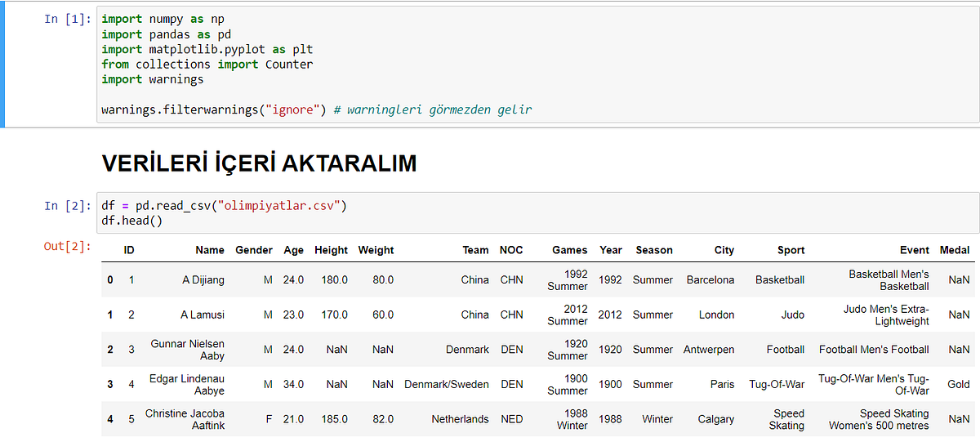Viewport: 980px width, 442px height.
Task: Click the 1900 Summer games cell
Action: [568, 385]
